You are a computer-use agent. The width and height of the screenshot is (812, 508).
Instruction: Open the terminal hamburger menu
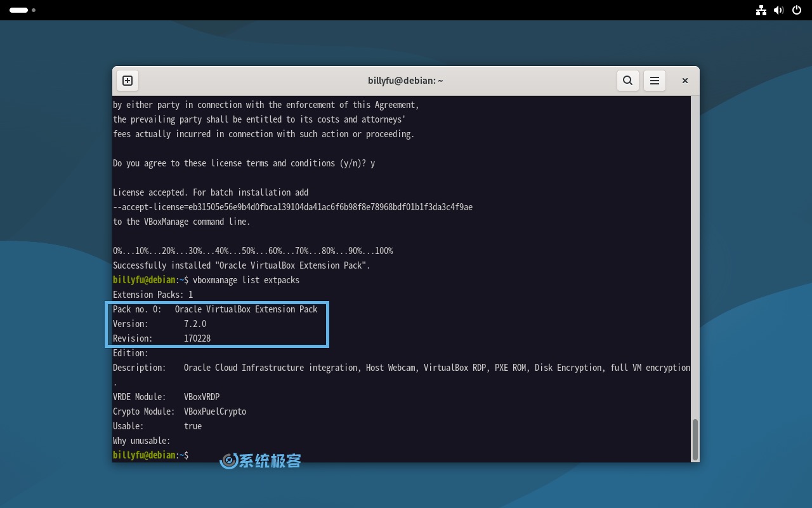655,81
